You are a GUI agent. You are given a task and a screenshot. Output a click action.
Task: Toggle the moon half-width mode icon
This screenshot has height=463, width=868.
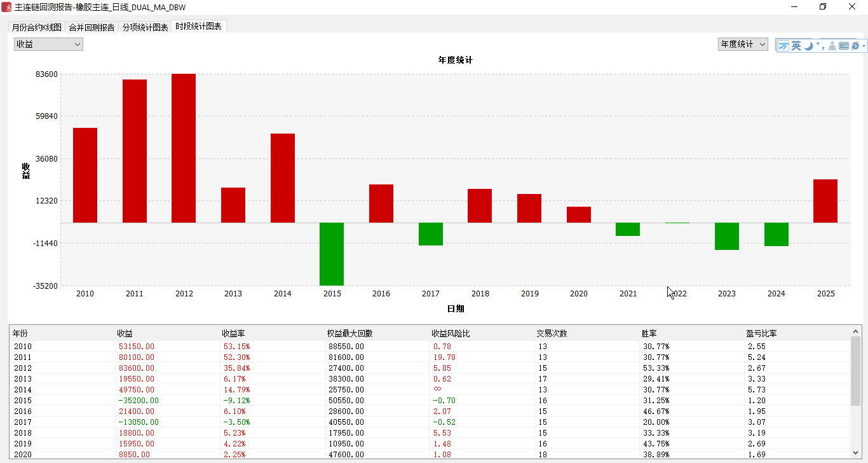click(x=808, y=46)
